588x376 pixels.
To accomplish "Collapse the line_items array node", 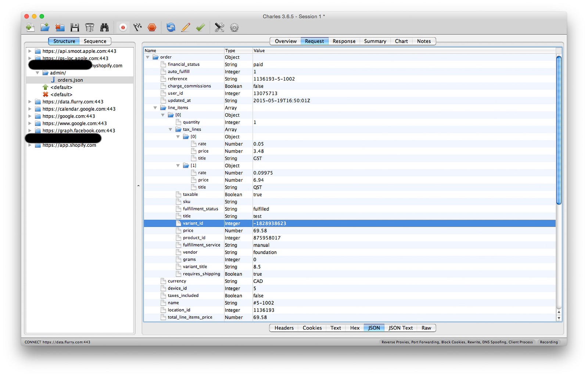I will pyautogui.click(x=155, y=108).
